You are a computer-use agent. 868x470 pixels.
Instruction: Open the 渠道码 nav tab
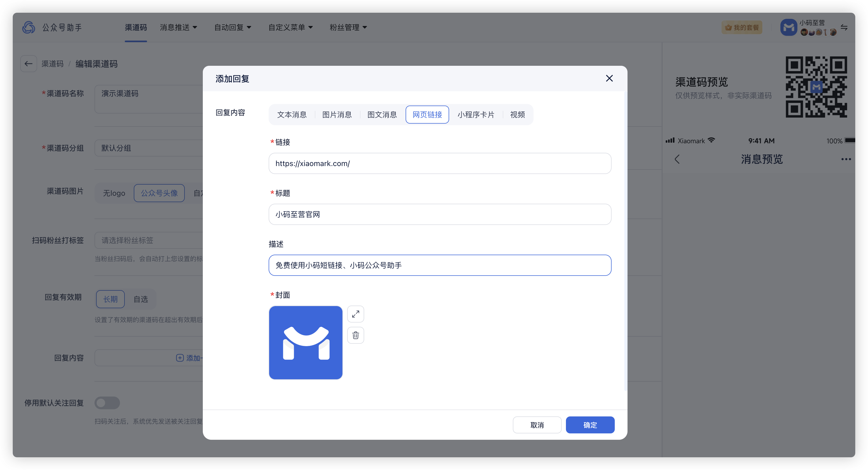click(136, 27)
